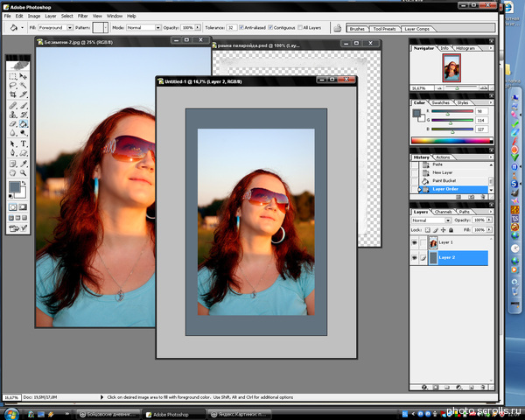Open the Select menu
The image size is (525, 420).
click(x=67, y=16)
